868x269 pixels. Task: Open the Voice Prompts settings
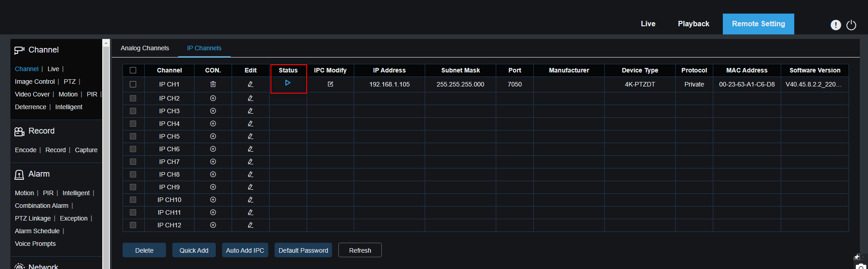point(35,244)
